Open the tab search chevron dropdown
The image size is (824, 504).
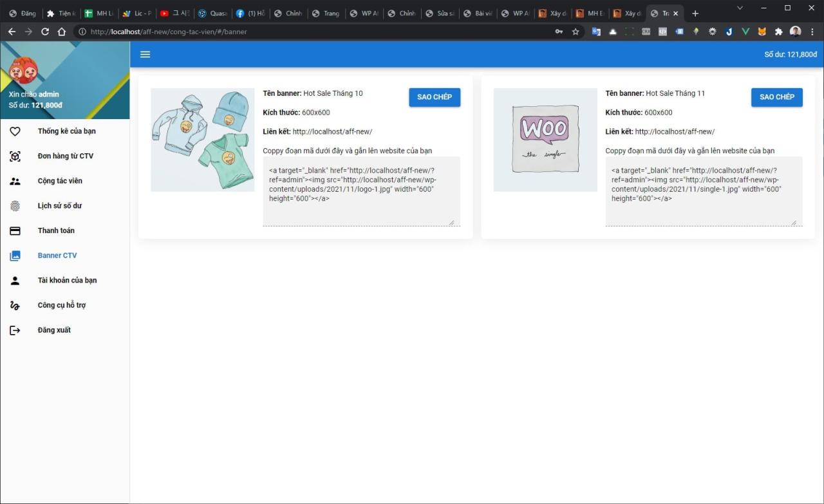tap(739, 8)
